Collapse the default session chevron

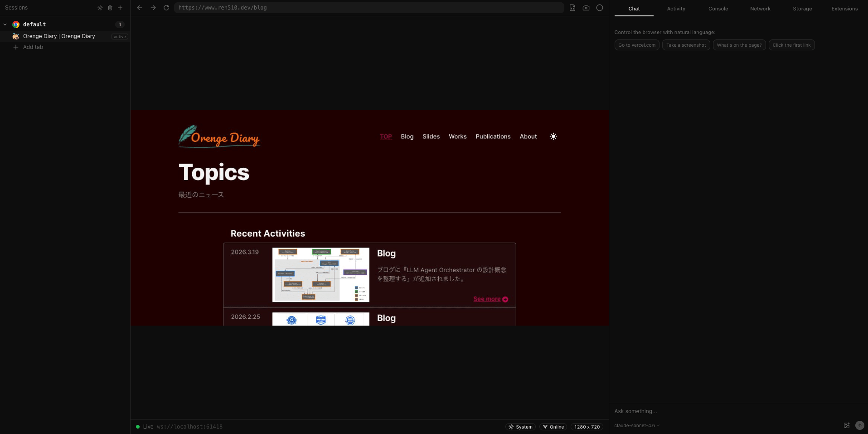[x=5, y=24]
